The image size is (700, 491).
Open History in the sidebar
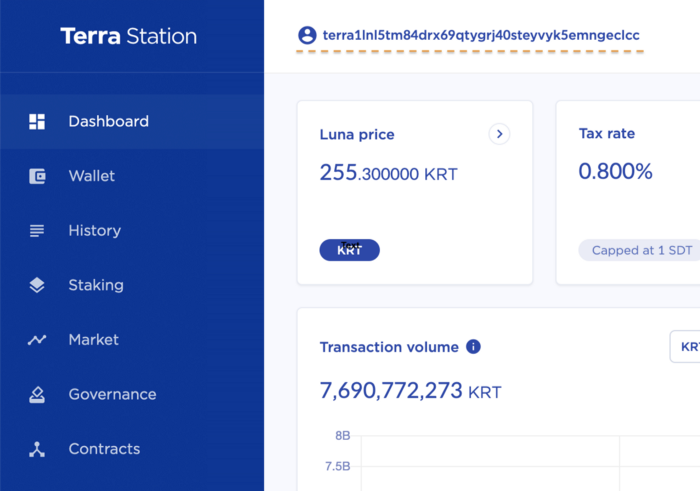click(132, 231)
